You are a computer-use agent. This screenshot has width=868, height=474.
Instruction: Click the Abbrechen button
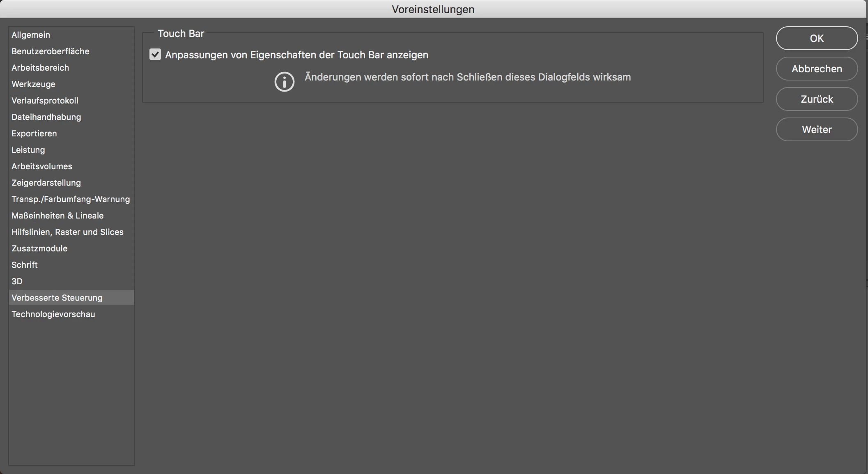pos(816,69)
